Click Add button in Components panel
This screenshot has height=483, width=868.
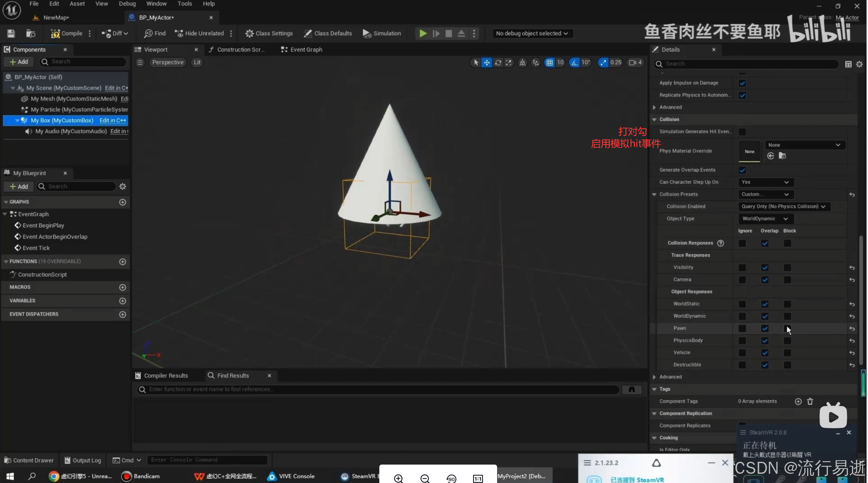coord(19,62)
